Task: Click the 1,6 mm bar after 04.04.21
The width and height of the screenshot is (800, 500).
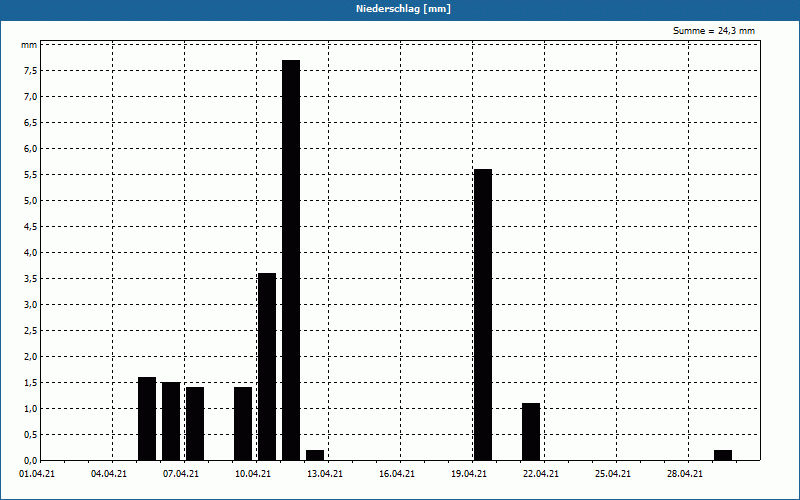Action: 147,419
